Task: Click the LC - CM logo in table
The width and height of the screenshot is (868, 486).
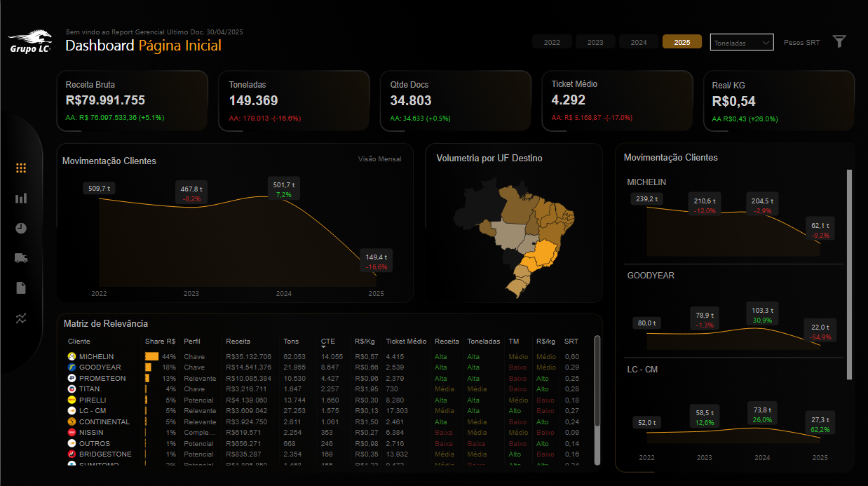Action: [72, 410]
